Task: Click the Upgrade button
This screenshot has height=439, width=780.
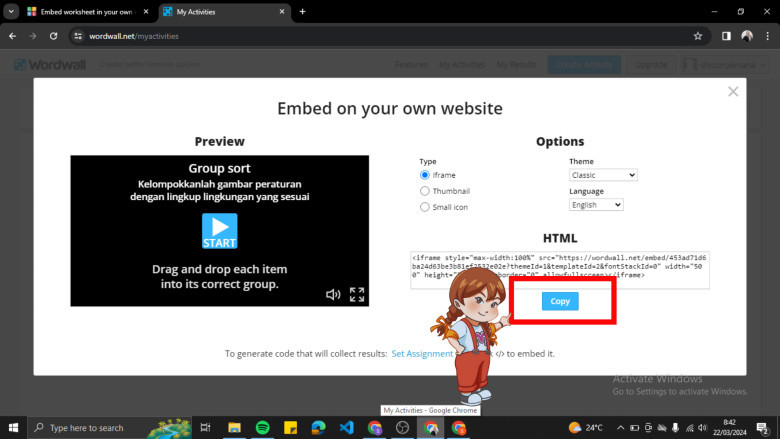Action: coord(651,65)
